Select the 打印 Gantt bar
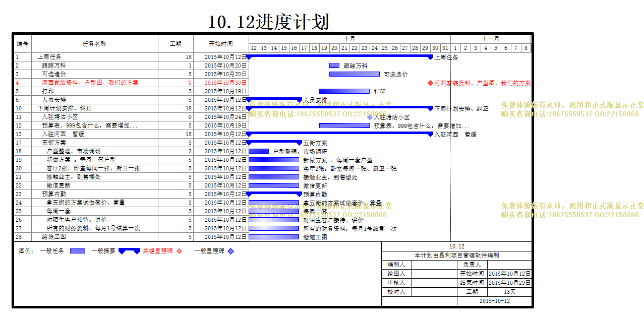 click(344, 91)
